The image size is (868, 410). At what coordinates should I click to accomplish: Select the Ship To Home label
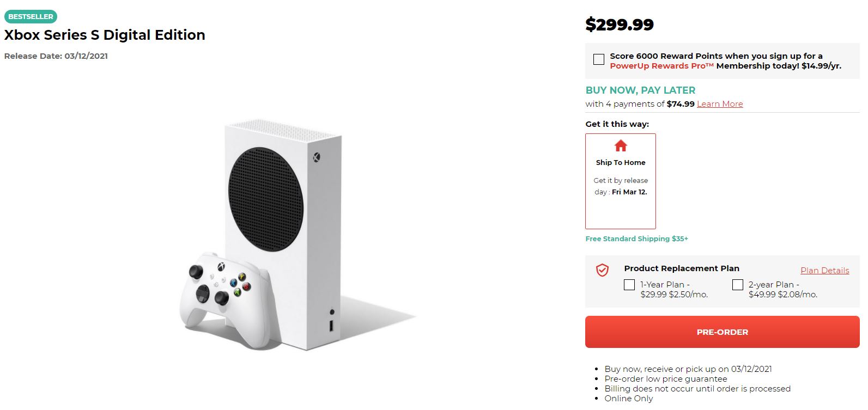[621, 162]
